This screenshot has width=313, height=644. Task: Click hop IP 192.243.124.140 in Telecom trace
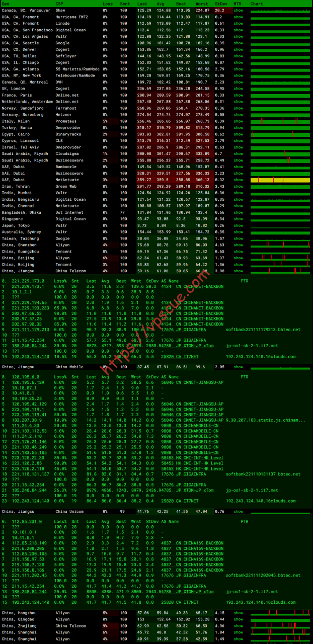30,356
